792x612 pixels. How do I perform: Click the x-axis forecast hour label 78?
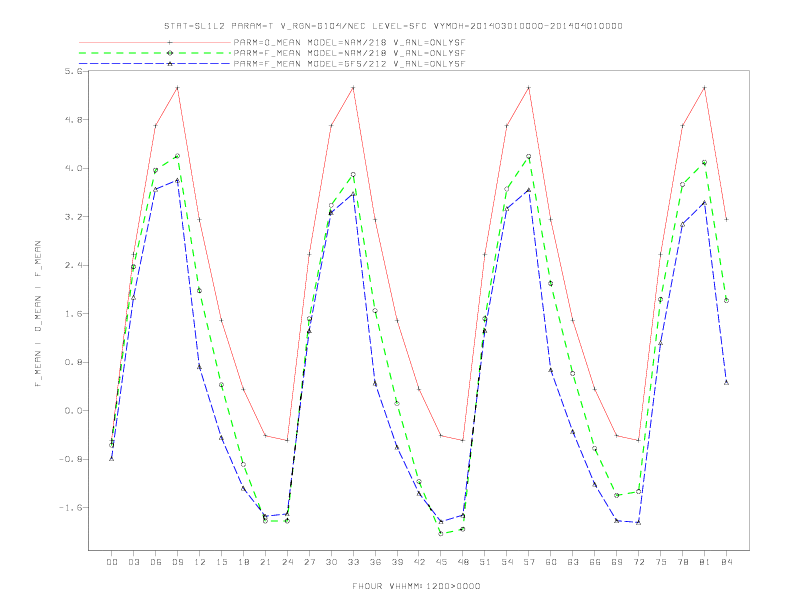[683, 562]
